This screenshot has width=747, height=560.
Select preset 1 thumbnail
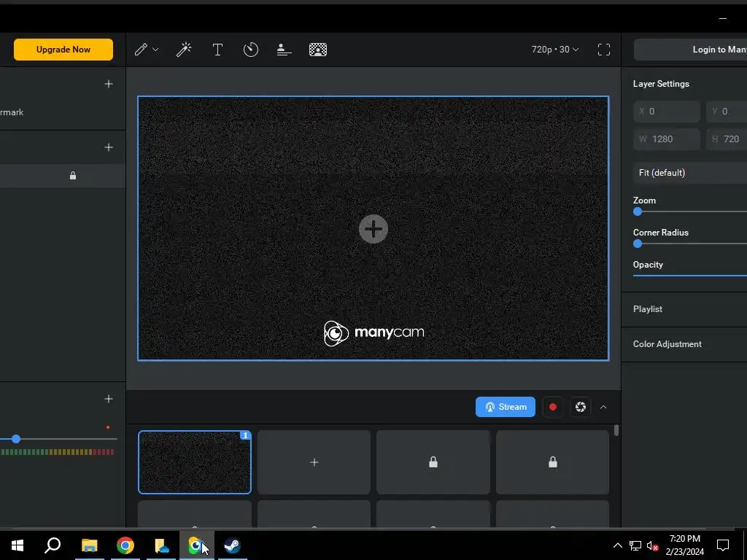(x=194, y=462)
